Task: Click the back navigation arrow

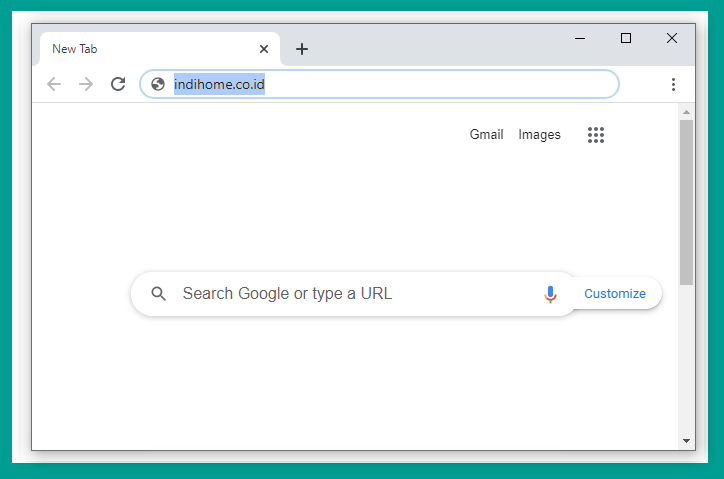Action: pos(54,84)
